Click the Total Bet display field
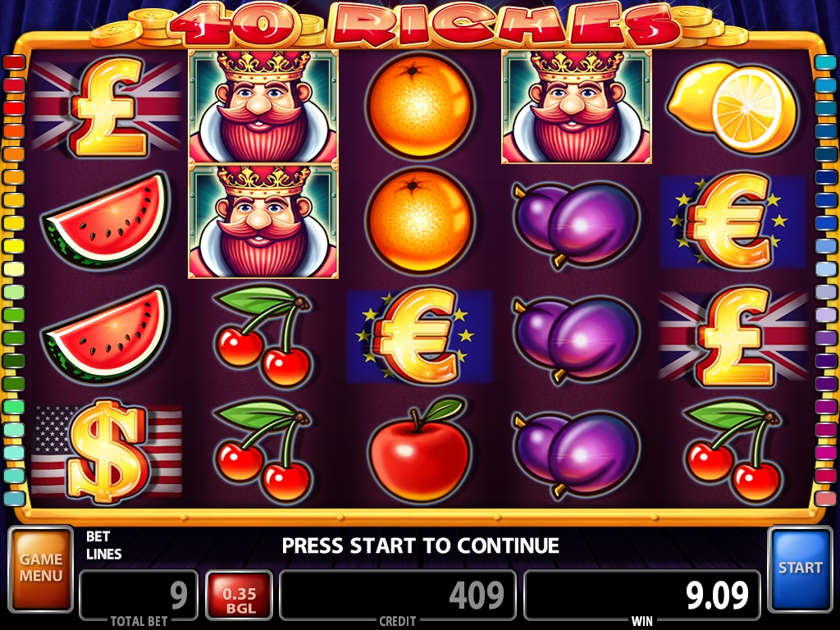This screenshot has width=840, height=630. [x=138, y=595]
